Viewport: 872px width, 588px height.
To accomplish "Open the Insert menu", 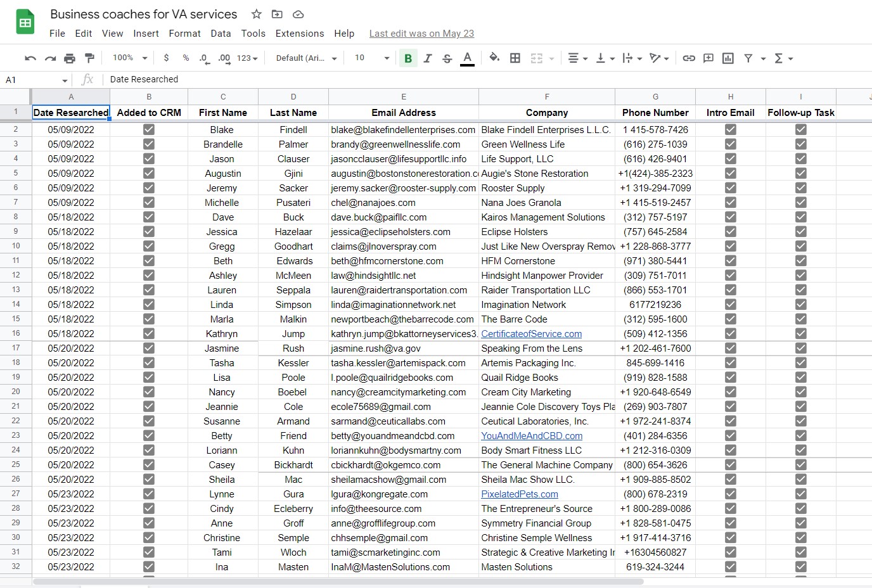I will click(x=146, y=34).
